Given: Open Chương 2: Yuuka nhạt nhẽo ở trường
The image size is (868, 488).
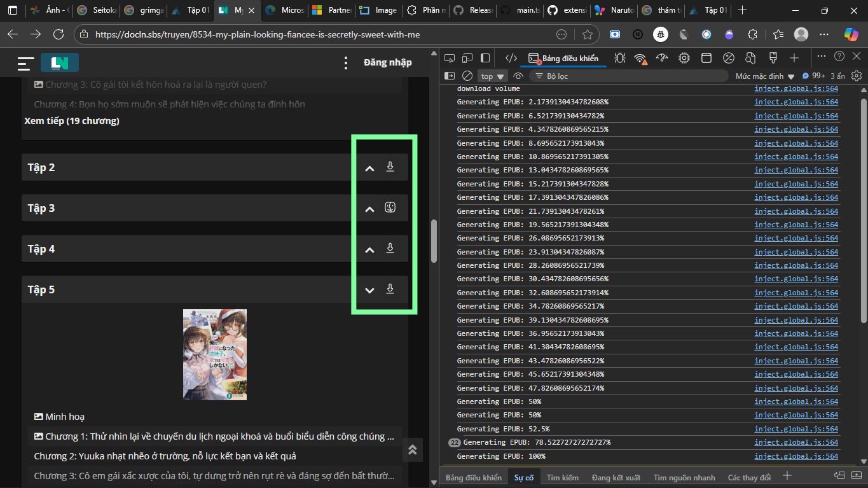Looking at the screenshot, I should coord(165,456).
